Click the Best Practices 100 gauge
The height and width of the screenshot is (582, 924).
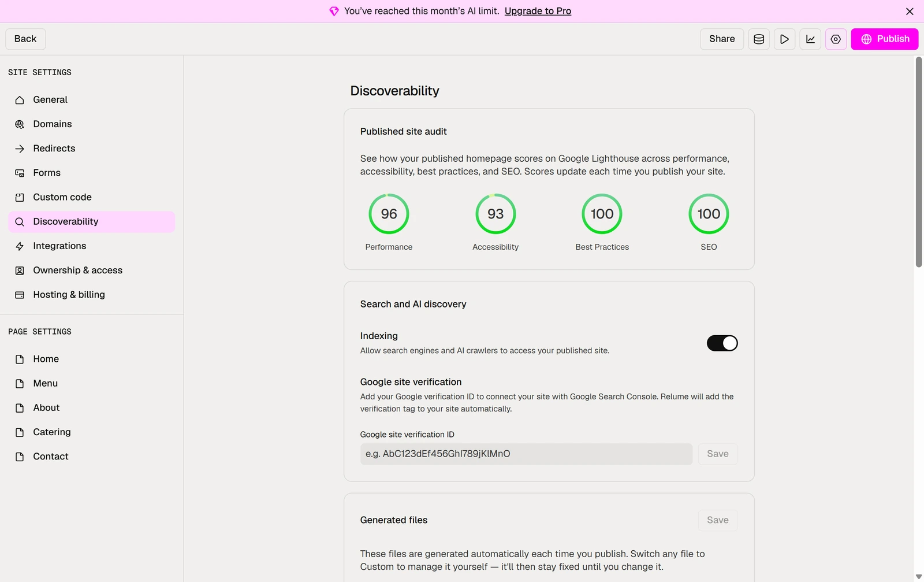[602, 214]
